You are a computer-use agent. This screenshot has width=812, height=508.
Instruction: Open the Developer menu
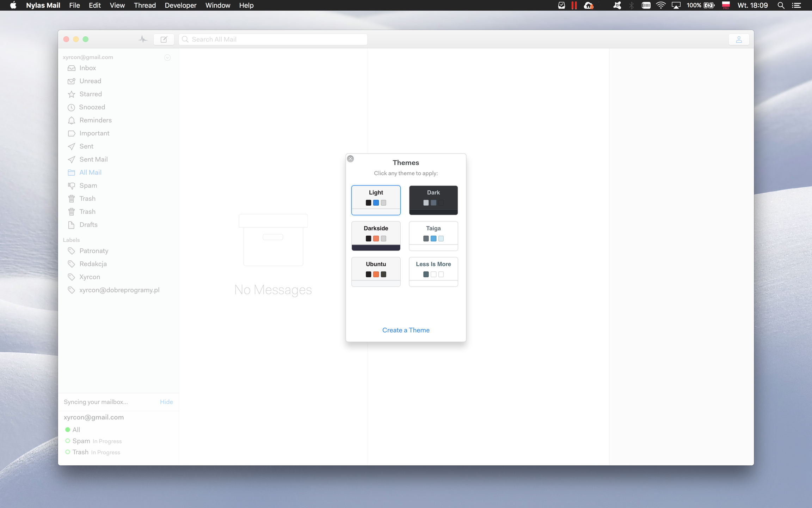tap(180, 5)
